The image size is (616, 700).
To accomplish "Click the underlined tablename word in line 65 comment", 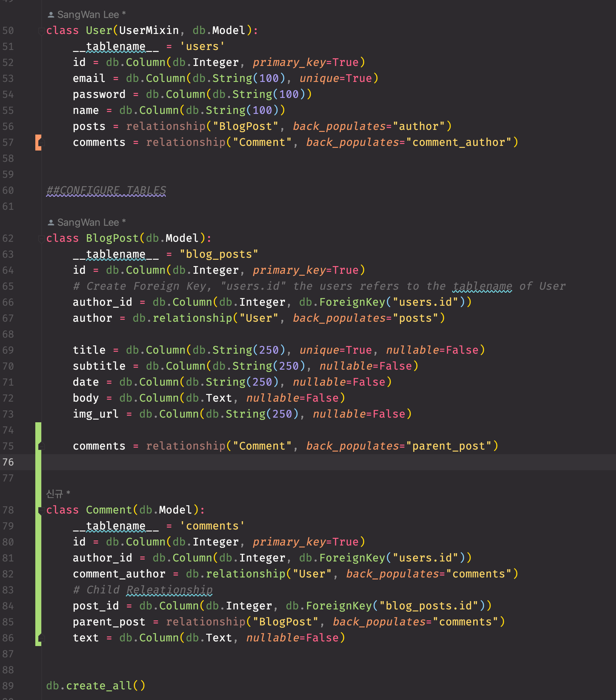I will 482,286.
